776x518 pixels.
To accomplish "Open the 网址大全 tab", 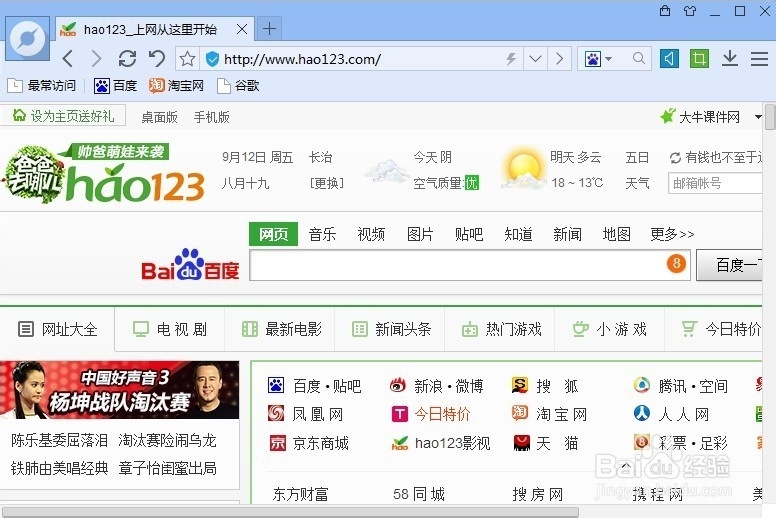I will [57, 329].
